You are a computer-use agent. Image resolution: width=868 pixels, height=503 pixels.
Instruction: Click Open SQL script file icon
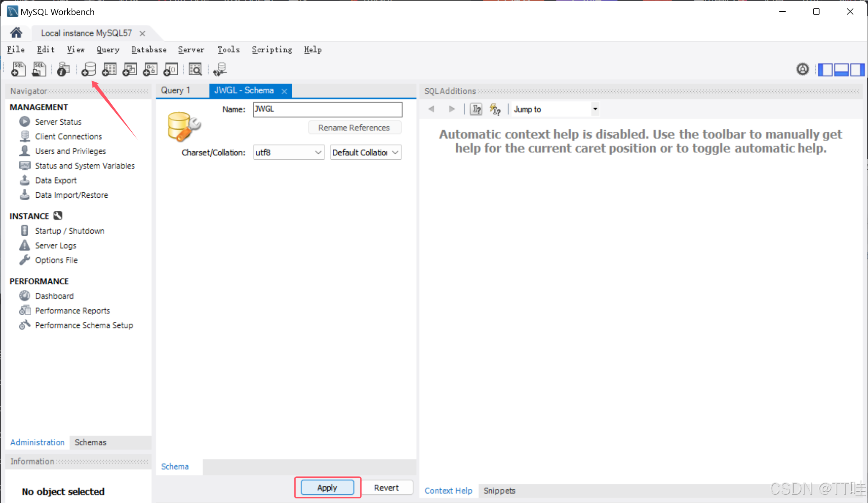pyautogui.click(x=39, y=69)
